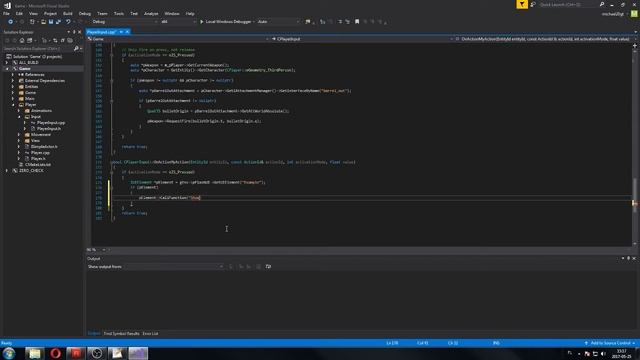Viewport: 640px width, 360px height.
Task: Select Player.cpp in Solution Explorer
Action: [40, 153]
